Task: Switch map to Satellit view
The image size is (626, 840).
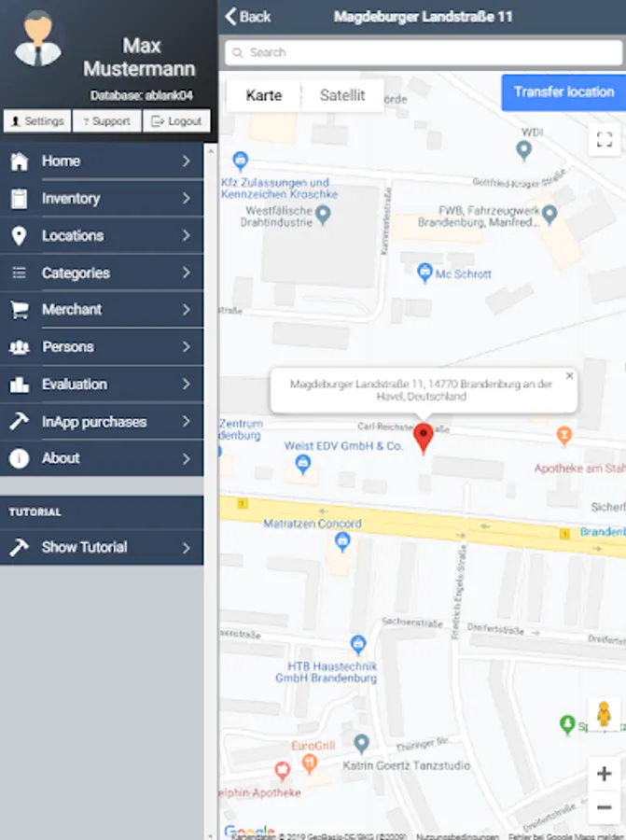Action: pos(342,95)
